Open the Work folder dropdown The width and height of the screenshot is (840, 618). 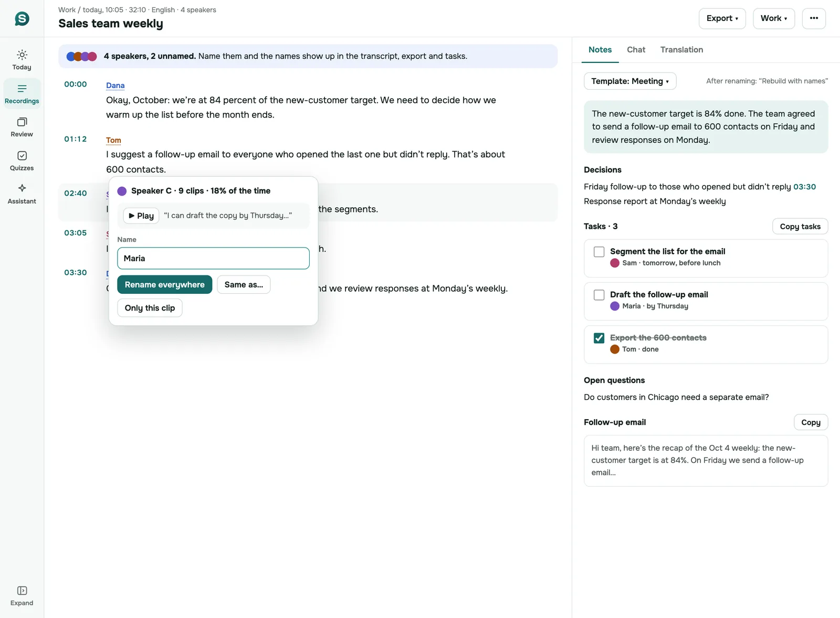click(x=774, y=18)
